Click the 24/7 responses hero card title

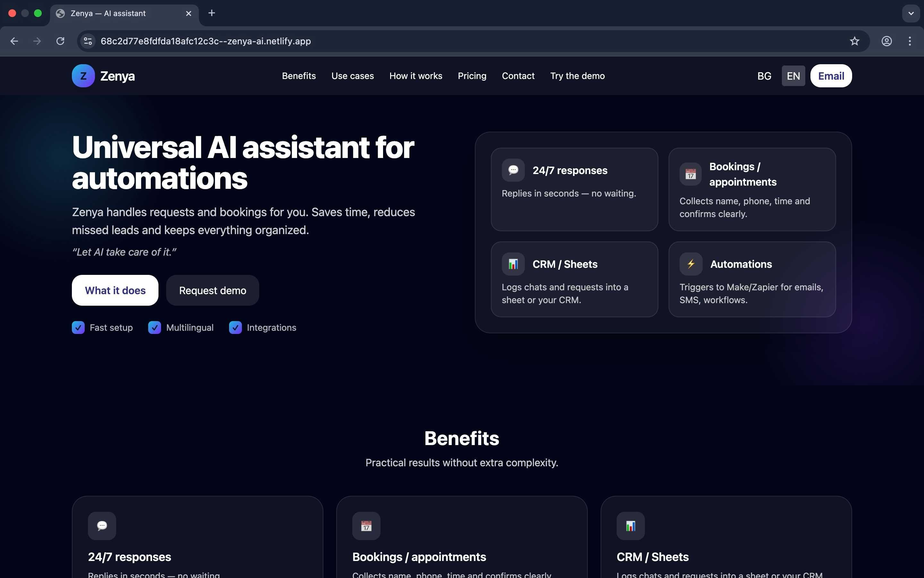pyautogui.click(x=570, y=170)
